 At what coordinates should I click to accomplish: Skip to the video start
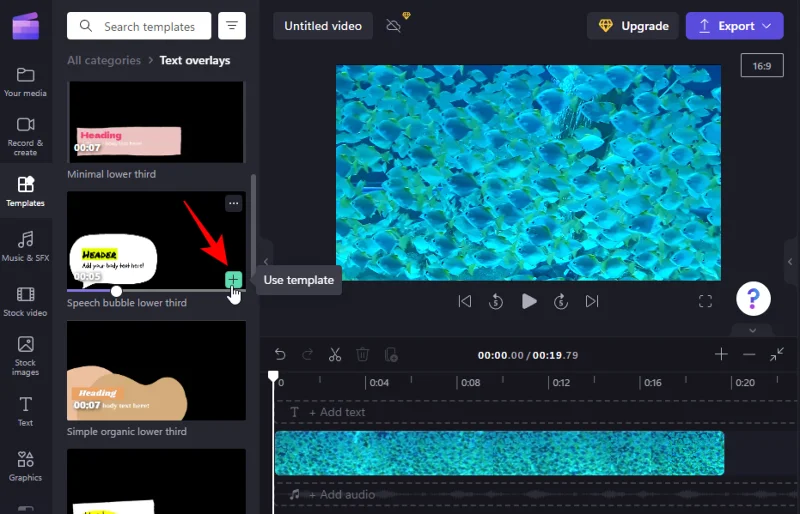tap(465, 302)
